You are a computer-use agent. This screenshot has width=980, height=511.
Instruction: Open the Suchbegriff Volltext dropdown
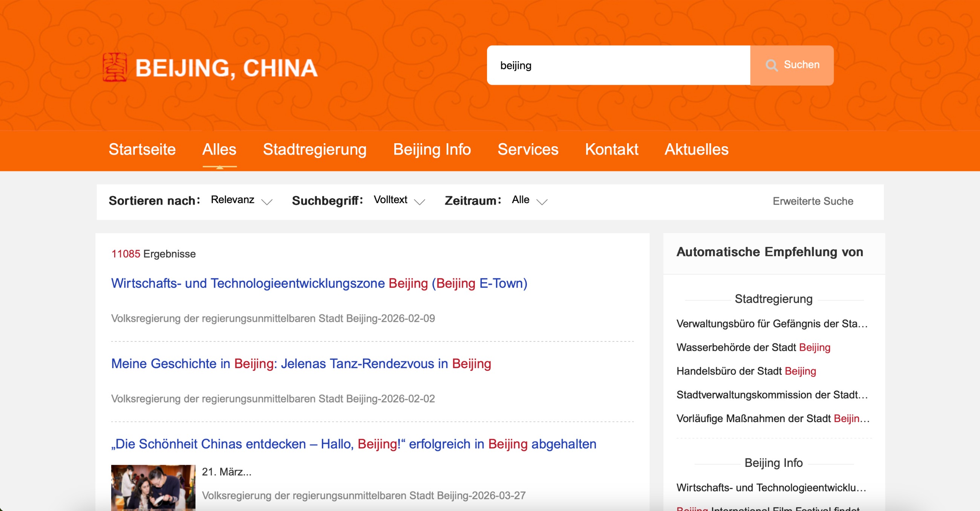[x=398, y=200]
